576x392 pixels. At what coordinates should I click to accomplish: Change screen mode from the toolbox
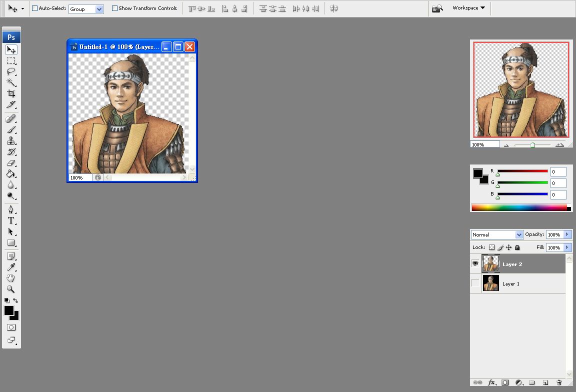point(11,340)
